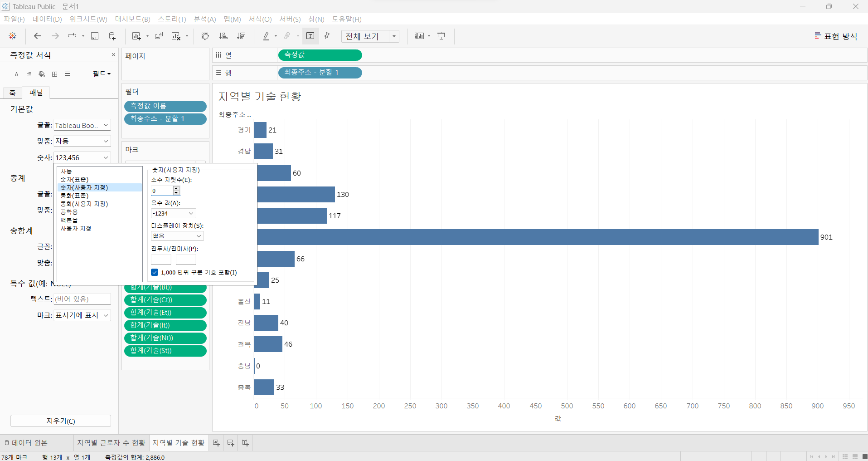The image size is (868, 461).
Task: Click the 지우기(C) button
Action: click(x=61, y=421)
